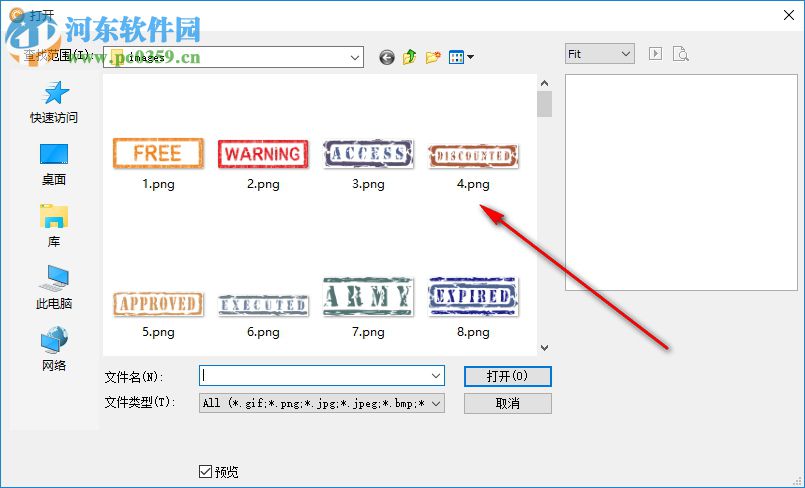Open the Network location
This screenshot has height=488, width=805.
click(x=54, y=349)
